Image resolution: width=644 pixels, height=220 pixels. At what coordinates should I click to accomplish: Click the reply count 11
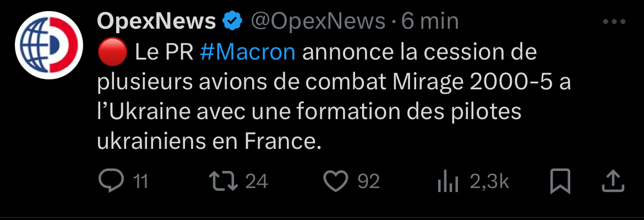(141, 181)
